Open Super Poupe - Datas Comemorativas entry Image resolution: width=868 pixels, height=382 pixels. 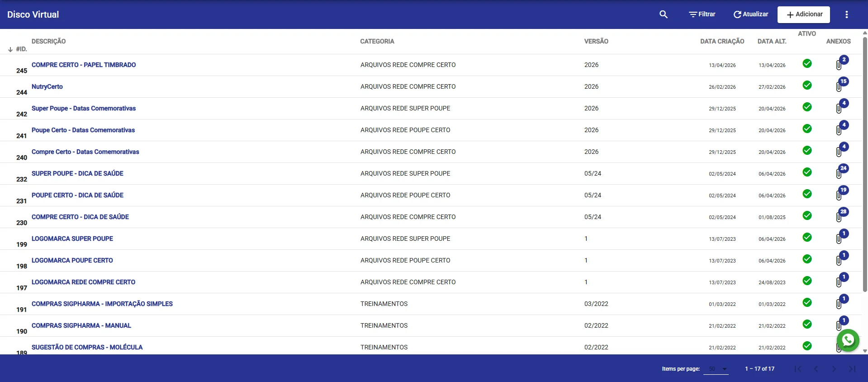84,108
